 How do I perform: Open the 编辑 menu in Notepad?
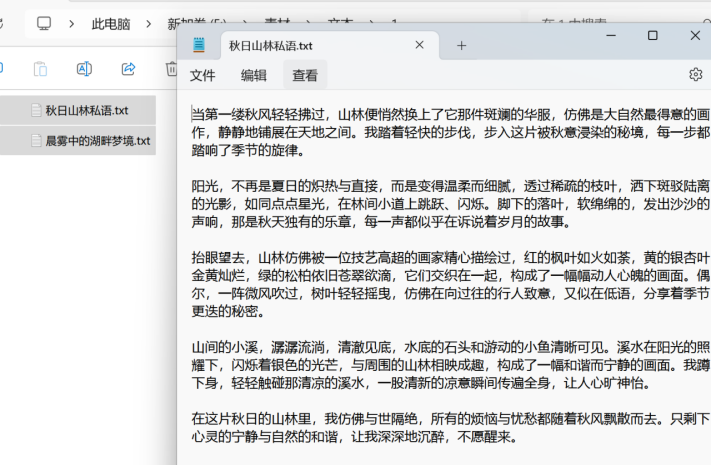tap(254, 75)
